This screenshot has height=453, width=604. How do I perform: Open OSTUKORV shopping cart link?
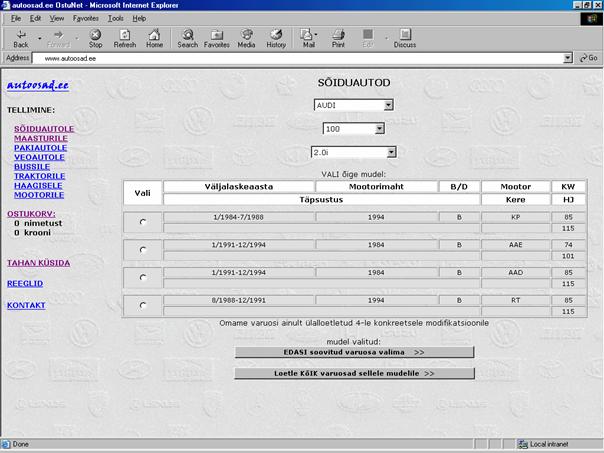pos(31,214)
